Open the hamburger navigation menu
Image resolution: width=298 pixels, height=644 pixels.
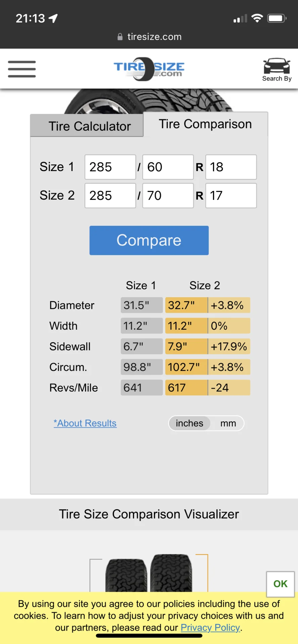click(22, 69)
